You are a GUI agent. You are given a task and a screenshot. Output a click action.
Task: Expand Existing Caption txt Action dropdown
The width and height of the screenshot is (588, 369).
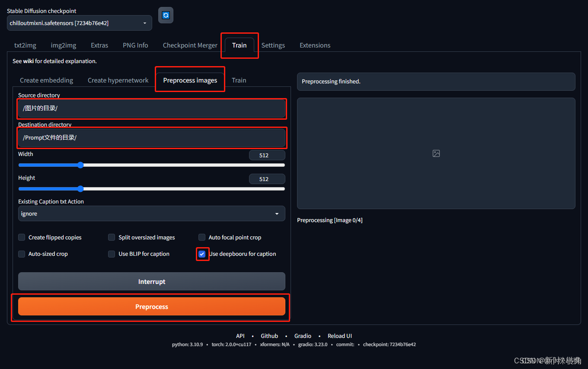tap(152, 213)
